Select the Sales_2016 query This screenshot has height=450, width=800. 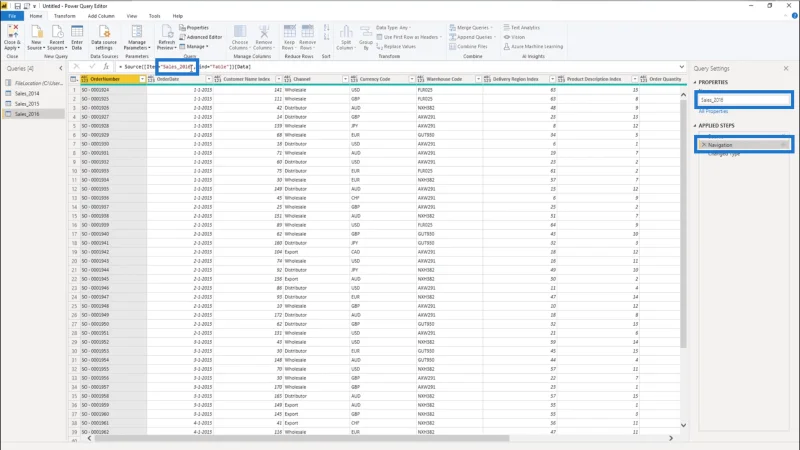tap(33, 114)
